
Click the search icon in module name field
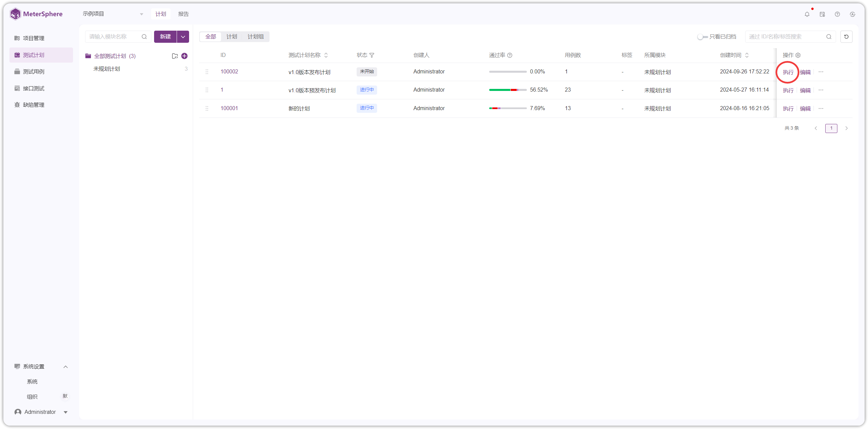pos(144,37)
